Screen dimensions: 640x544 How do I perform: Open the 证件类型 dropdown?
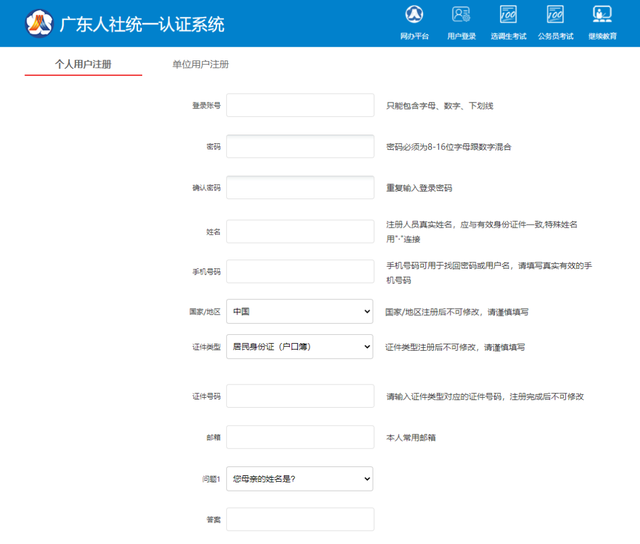300,346
